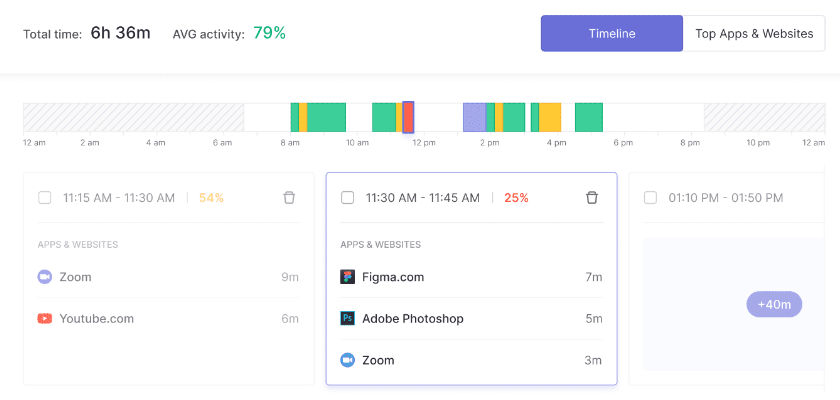
Task: Open the Youtube.com row
Action: 168,319
